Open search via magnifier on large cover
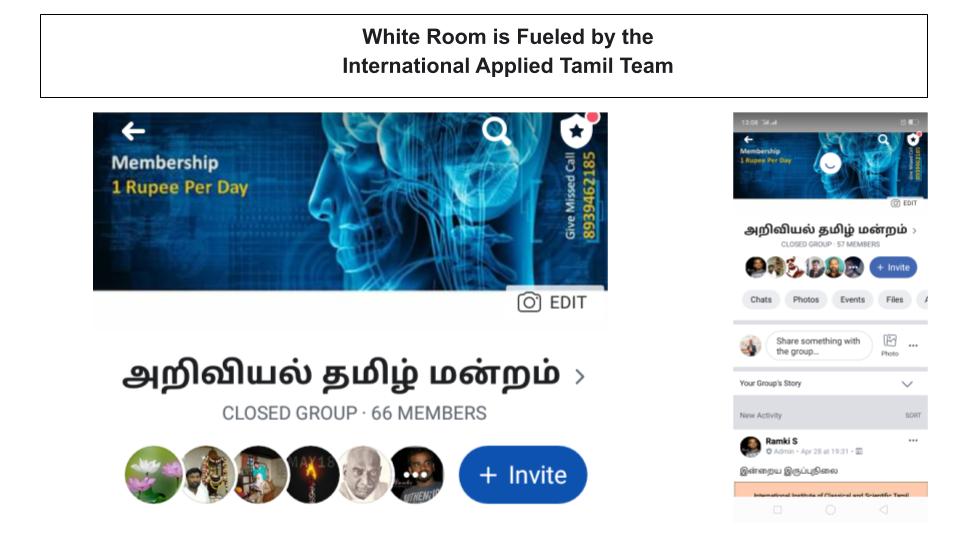This screenshot has height=540, width=960. pos(496,130)
